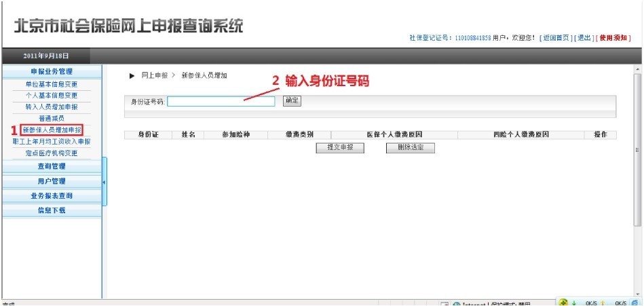This screenshot has height=306, width=644.
Task: Click the registration number 110108841858
Action: 473,38
